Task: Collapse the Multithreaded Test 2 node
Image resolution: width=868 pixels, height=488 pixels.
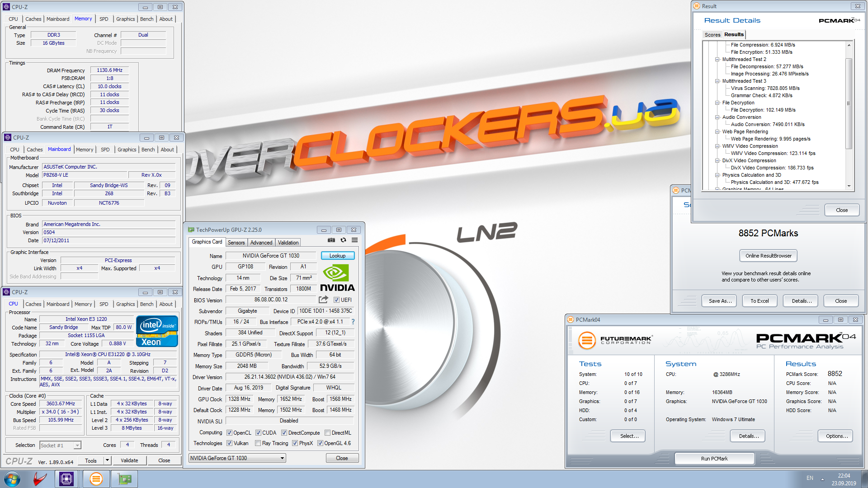Action: click(717, 59)
